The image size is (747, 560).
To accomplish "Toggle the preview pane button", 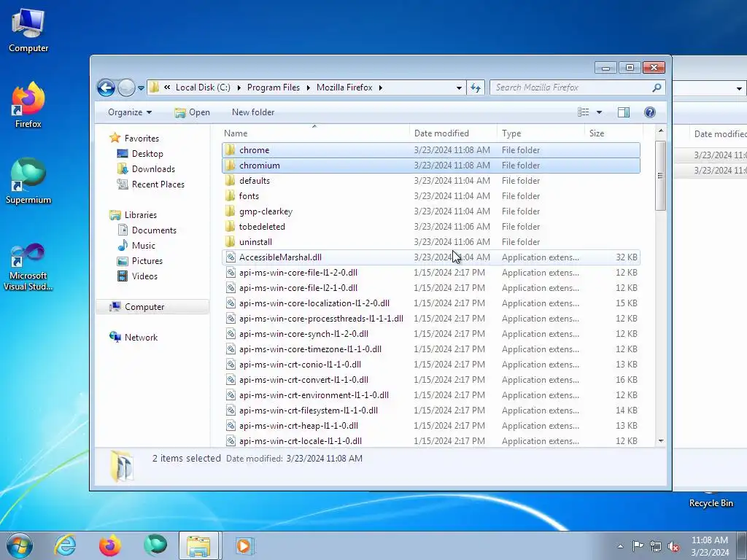I will [623, 112].
